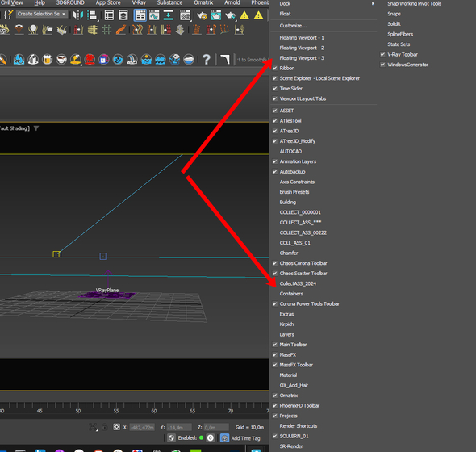The image size is (476, 452).
Task: Enable the CollectASS_2024 toolbar
Action: point(298,283)
